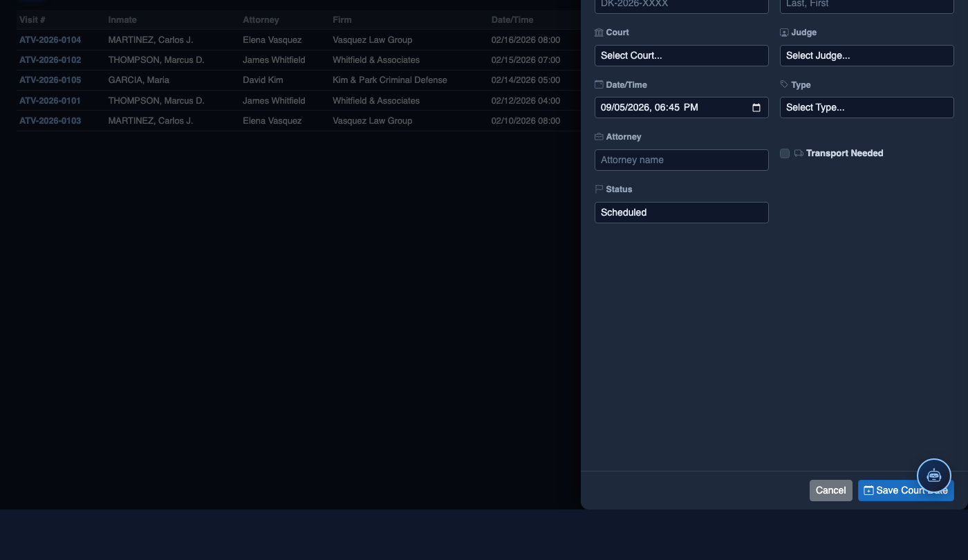Open the Select Type dropdown
This screenshot has height=560, width=968.
click(x=867, y=107)
